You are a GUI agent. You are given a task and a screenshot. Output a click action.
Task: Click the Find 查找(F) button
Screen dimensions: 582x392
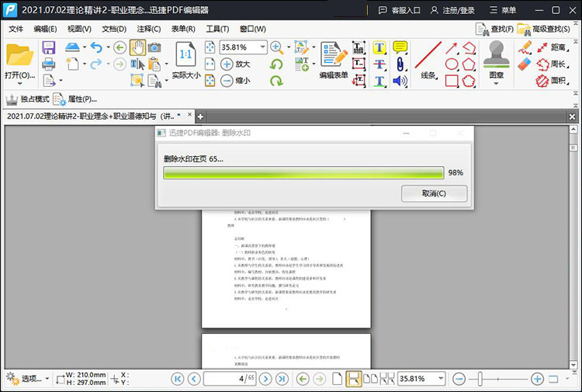(x=494, y=29)
